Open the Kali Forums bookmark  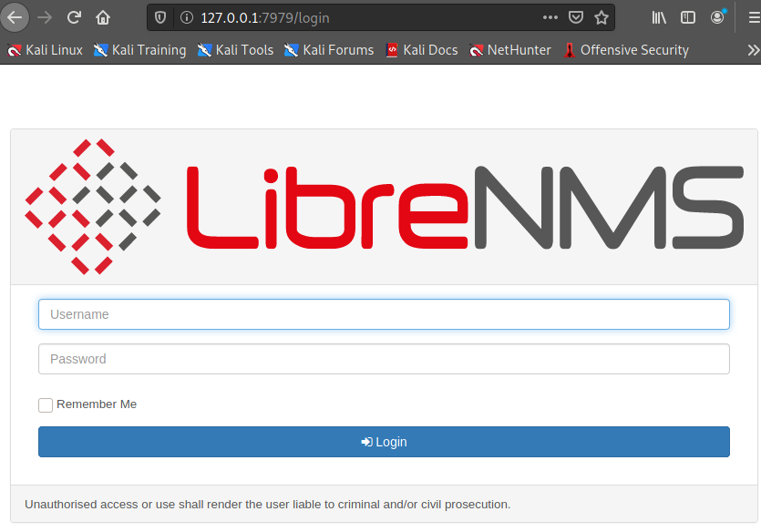(329, 50)
